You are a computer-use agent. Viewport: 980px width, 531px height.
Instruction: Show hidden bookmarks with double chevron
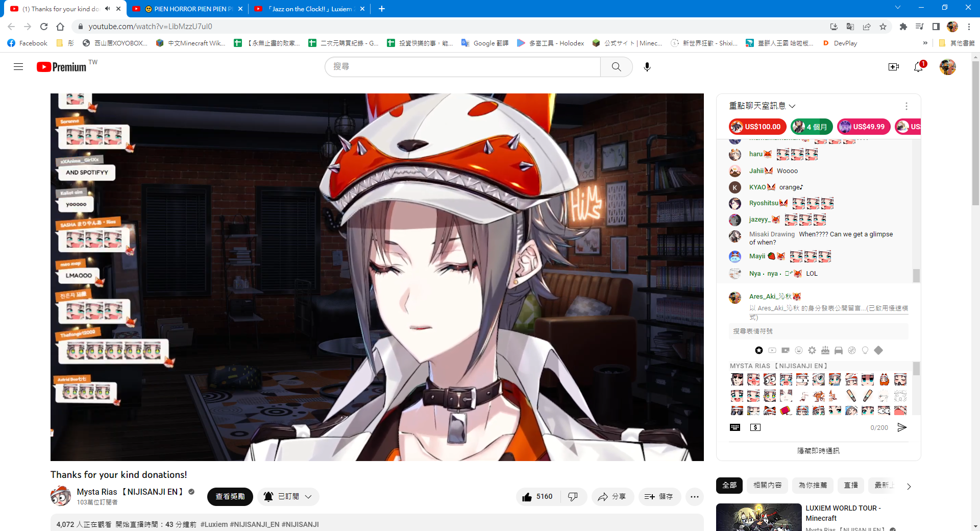click(x=925, y=43)
